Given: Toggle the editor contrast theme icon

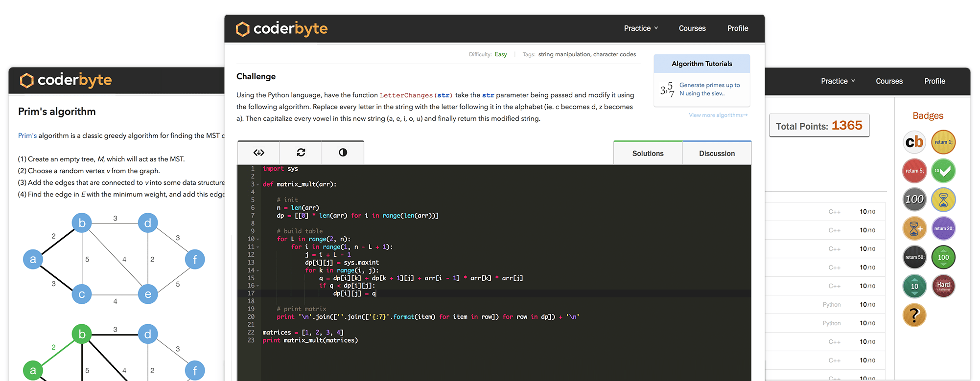Looking at the screenshot, I should tap(343, 153).
